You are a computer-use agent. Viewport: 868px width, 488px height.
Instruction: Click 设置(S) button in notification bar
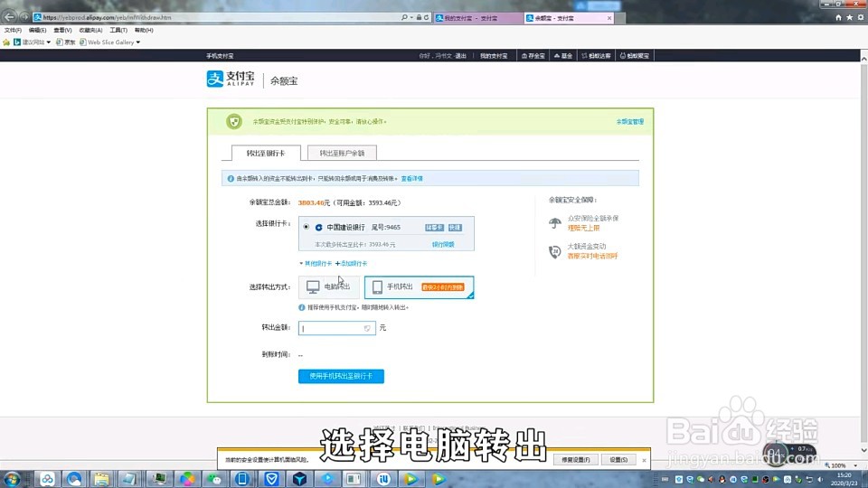point(618,460)
